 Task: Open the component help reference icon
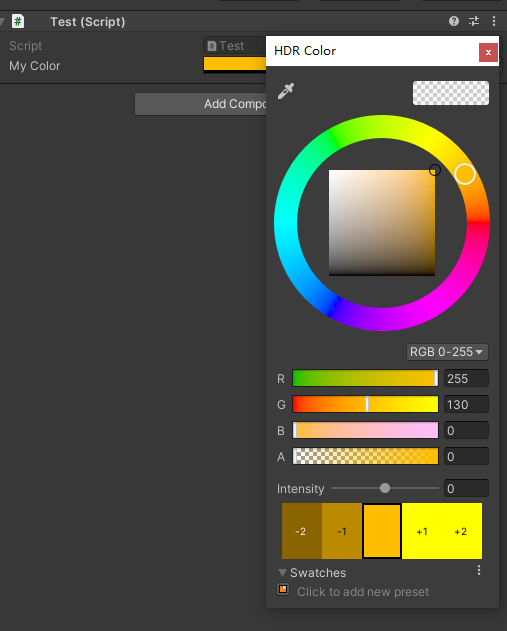click(x=454, y=21)
